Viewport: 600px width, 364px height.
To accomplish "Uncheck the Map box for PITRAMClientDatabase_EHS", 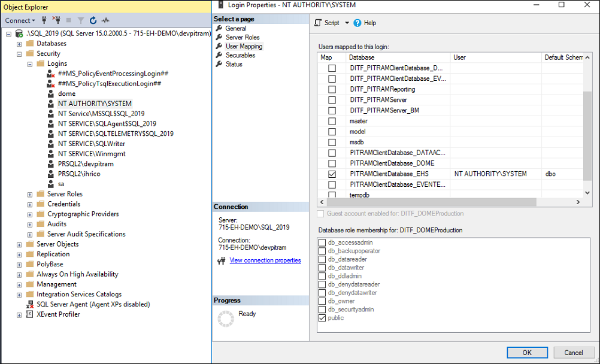I will 332,174.
